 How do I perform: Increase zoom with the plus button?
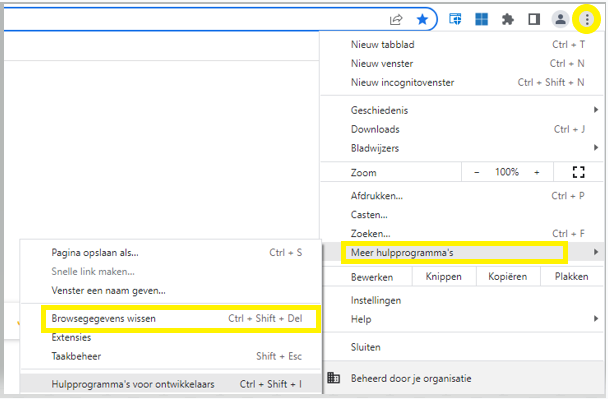(537, 172)
